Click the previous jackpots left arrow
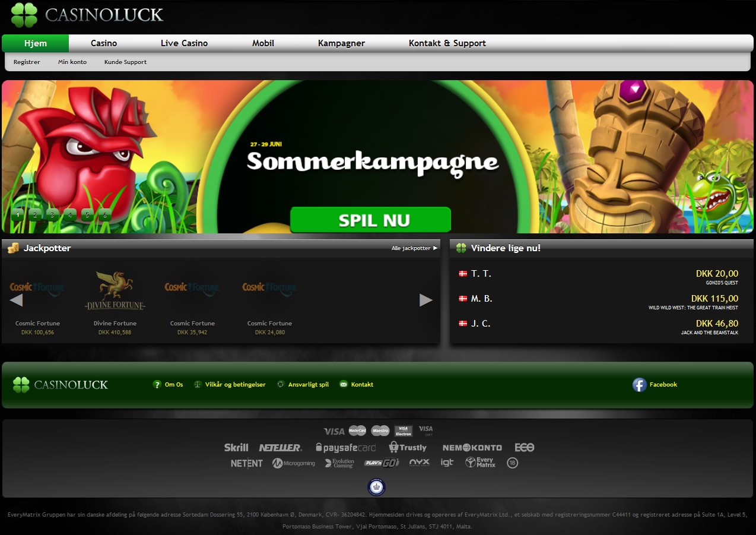The width and height of the screenshot is (756, 535). [x=16, y=300]
